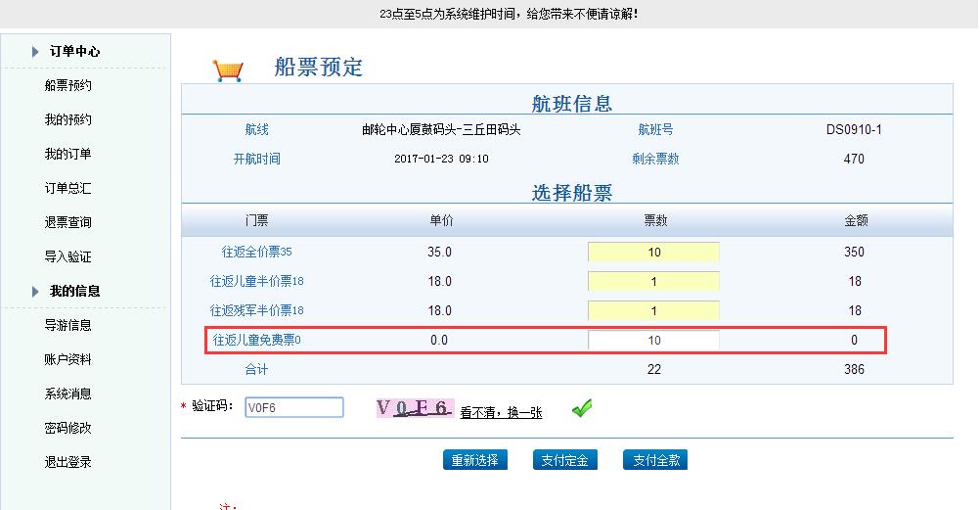The width and height of the screenshot is (980, 510).
Task: Click the 往返残军半价票18 ticket name
Action: pyautogui.click(x=257, y=310)
